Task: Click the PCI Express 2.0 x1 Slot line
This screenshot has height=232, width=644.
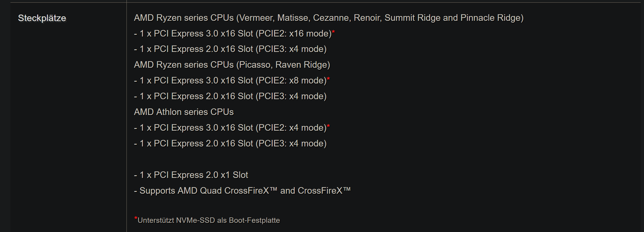Action: [x=191, y=175]
